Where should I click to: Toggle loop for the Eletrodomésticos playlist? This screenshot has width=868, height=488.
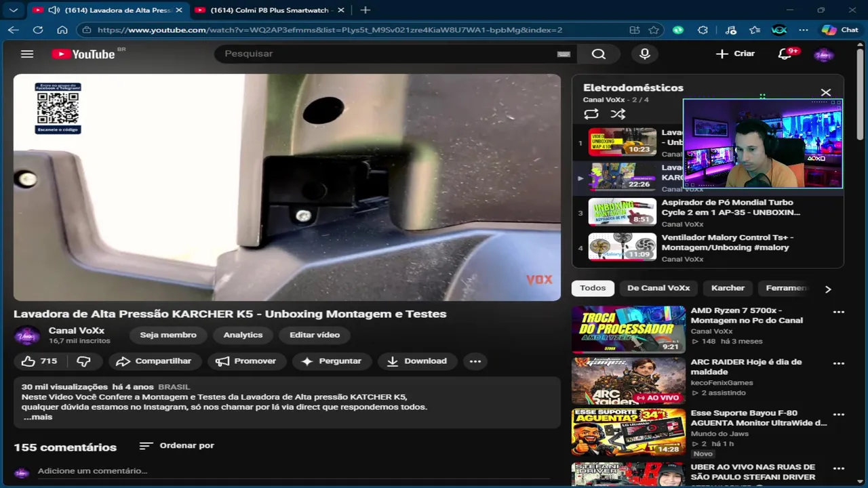pyautogui.click(x=591, y=114)
